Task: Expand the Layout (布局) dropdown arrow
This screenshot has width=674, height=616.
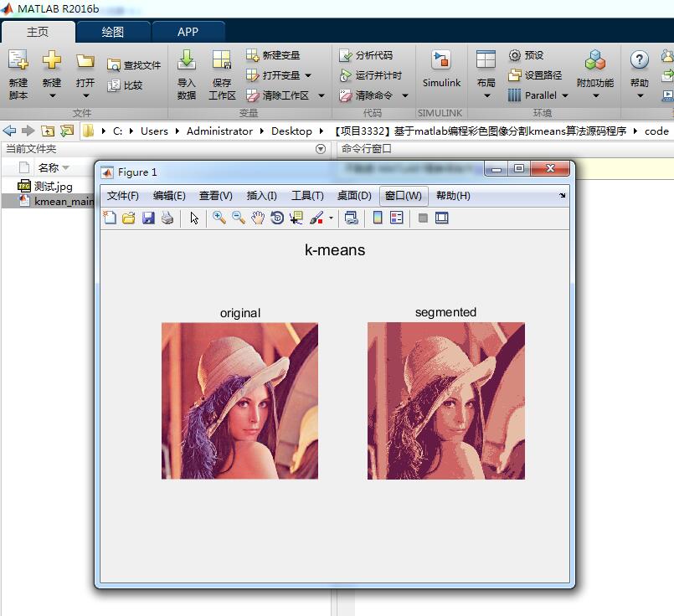Action: pos(486,95)
